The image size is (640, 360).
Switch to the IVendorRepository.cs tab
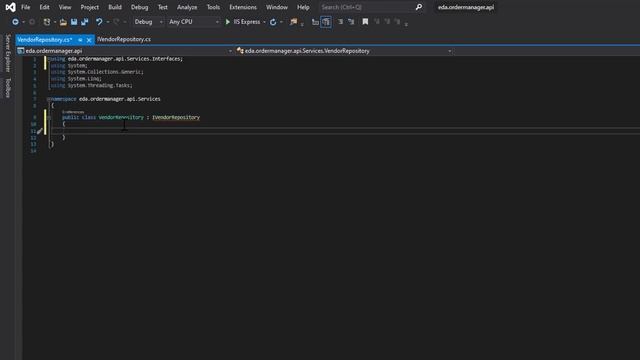tap(124, 40)
